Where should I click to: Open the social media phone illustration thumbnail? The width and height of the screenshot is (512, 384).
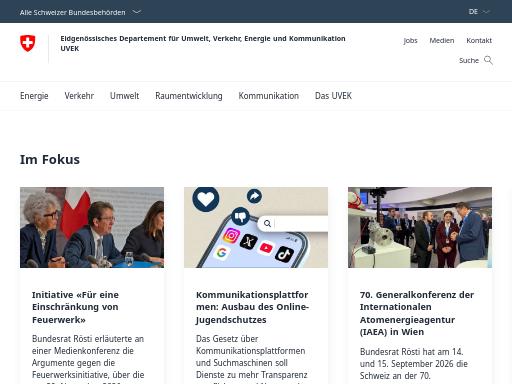[x=256, y=227]
